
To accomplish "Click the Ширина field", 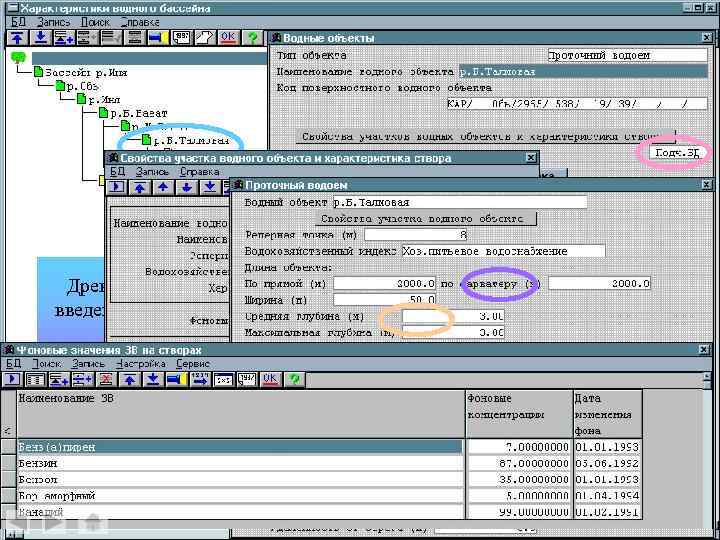I will pyautogui.click(x=384, y=300).
